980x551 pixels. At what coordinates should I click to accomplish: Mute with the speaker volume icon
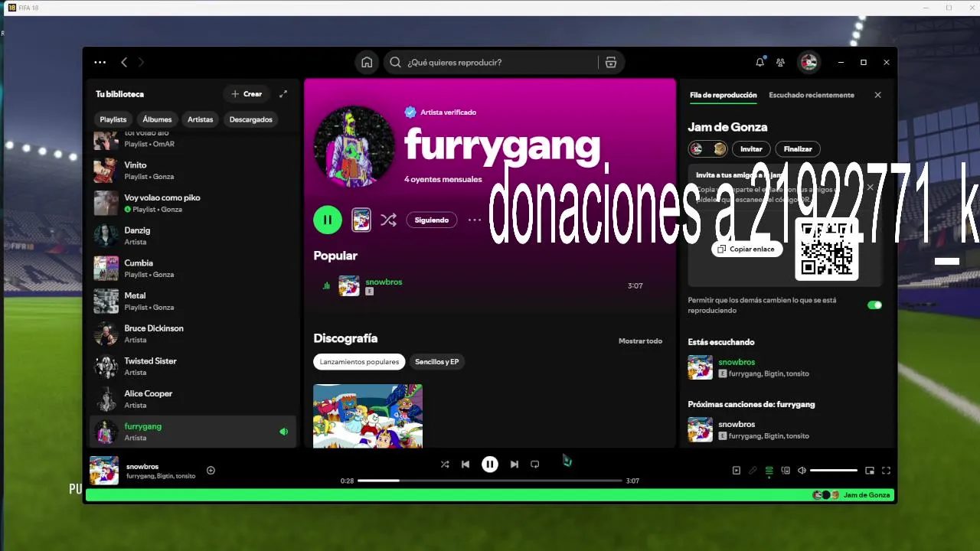(802, 471)
